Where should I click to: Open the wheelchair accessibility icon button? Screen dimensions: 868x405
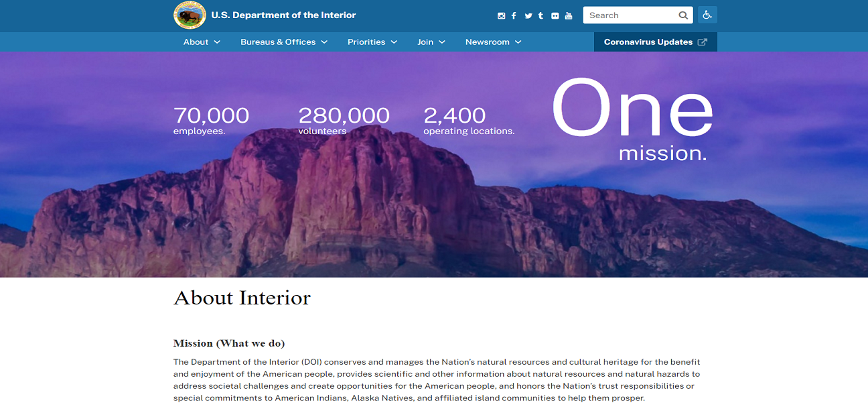point(707,15)
